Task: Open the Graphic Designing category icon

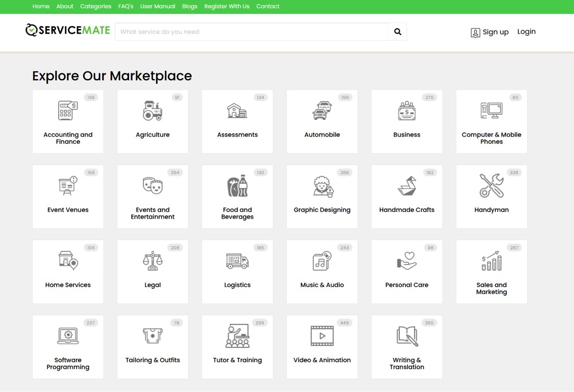Action: [x=322, y=185]
